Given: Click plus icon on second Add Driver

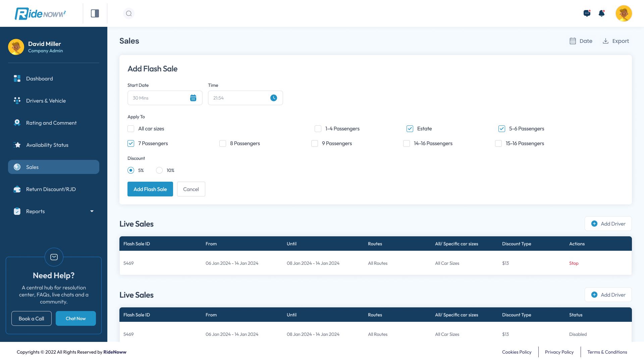Looking at the screenshot, I should click(x=594, y=295).
